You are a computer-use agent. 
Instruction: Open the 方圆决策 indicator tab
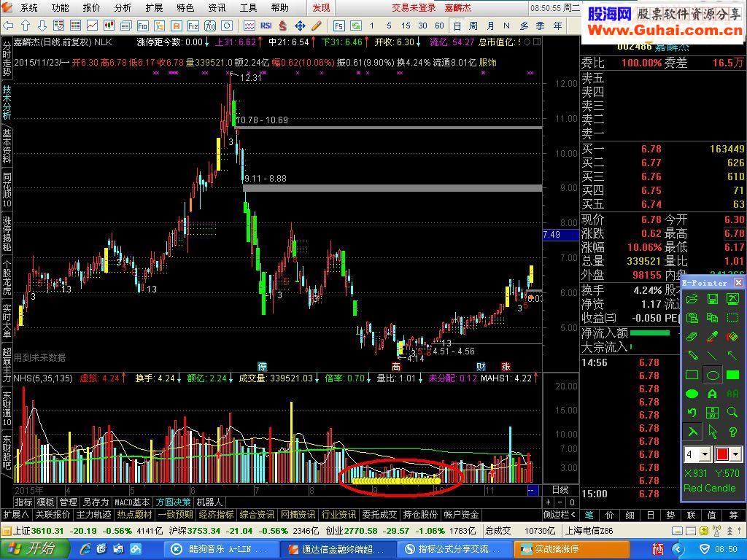(x=172, y=502)
